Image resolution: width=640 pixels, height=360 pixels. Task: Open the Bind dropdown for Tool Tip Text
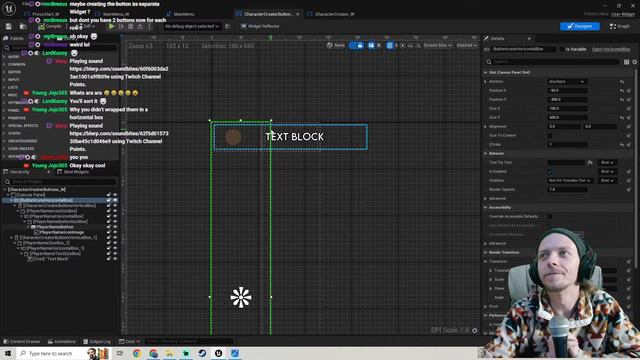click(x=607, y=162)
